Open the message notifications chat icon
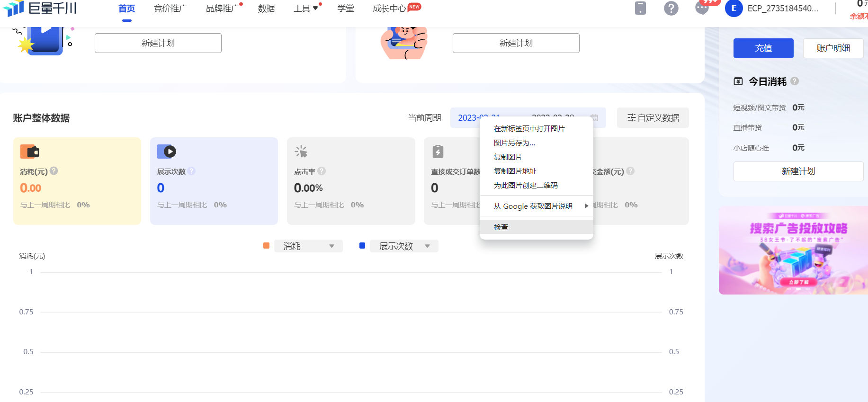868x402 pixels. click(x=702, y=8)
